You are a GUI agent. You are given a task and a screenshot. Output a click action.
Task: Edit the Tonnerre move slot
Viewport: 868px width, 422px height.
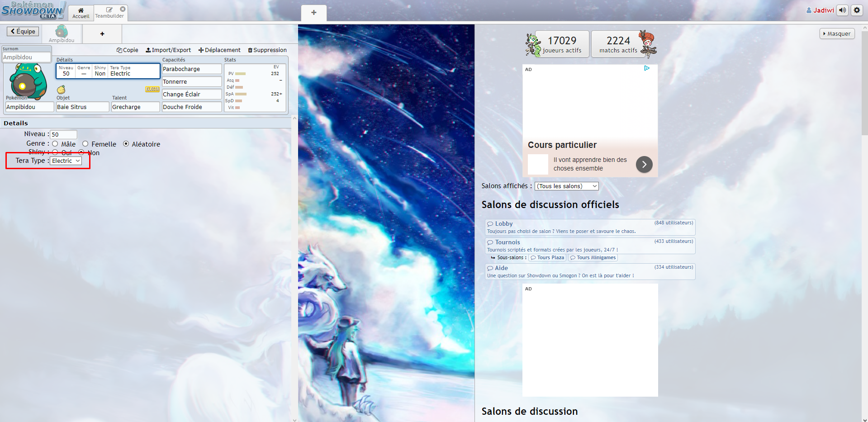click(x=192, y=82)
